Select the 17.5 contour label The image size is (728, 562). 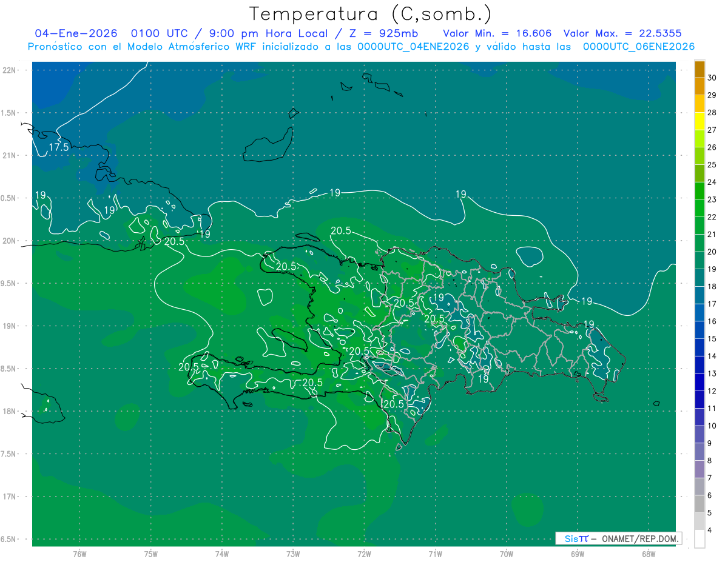coord(59,147)
